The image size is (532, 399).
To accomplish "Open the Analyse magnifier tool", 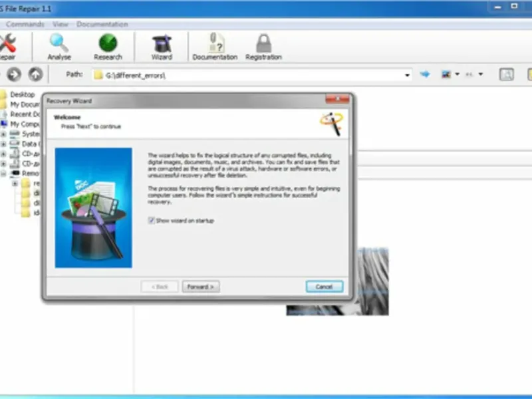I will pos(59,47).
